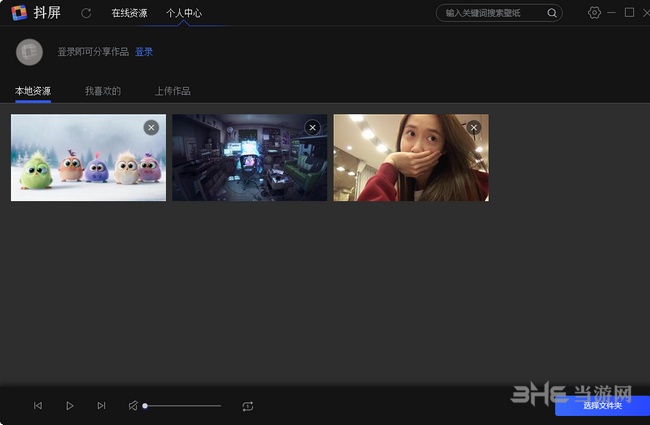Toggle mute with the speaker icon
Viewport: 650px width, 425px height.
(133, 406)
